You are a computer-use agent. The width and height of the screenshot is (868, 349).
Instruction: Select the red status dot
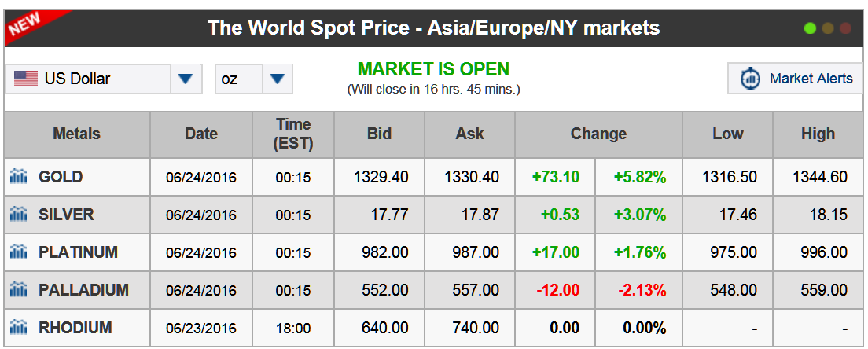(845, 28)
